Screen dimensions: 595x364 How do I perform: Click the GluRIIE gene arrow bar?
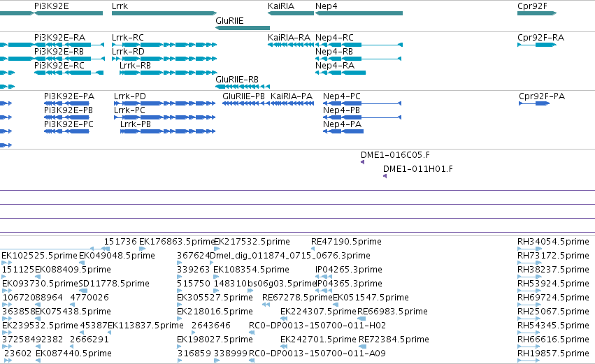243,28
